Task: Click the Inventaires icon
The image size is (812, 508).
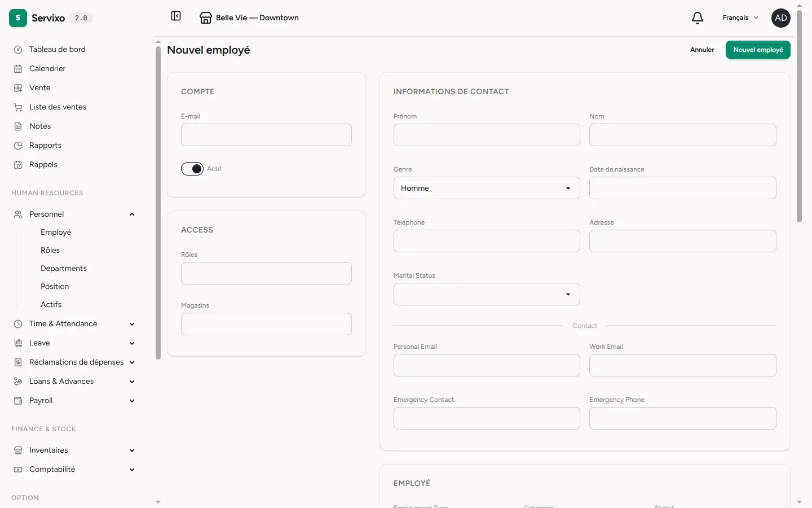Action: pyautogui.click(x=18, y=450)
